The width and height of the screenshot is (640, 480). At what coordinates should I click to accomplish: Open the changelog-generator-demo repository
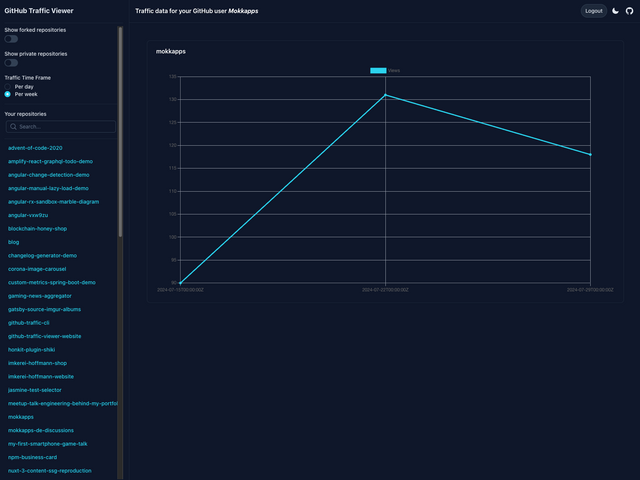pos(42,256)
